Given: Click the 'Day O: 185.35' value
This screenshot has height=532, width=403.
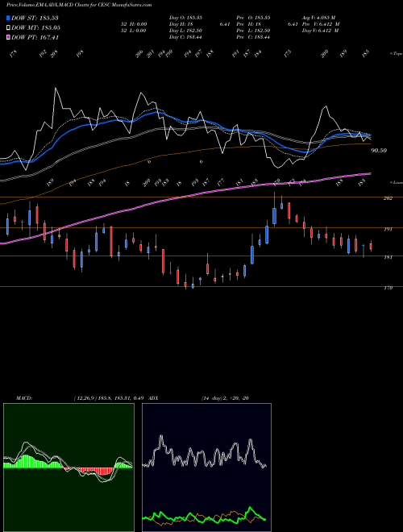Looking at the screenshot, I should (185, 18).
